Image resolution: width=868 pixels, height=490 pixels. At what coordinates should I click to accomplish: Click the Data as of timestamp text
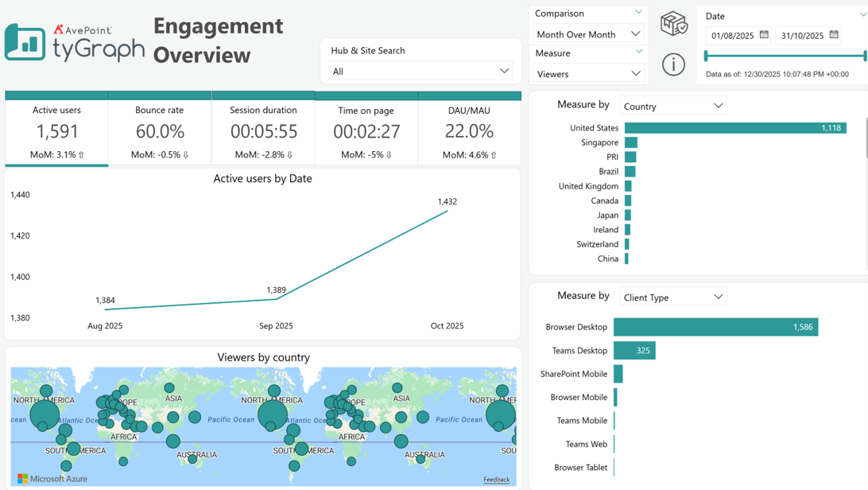click(777, 74)
